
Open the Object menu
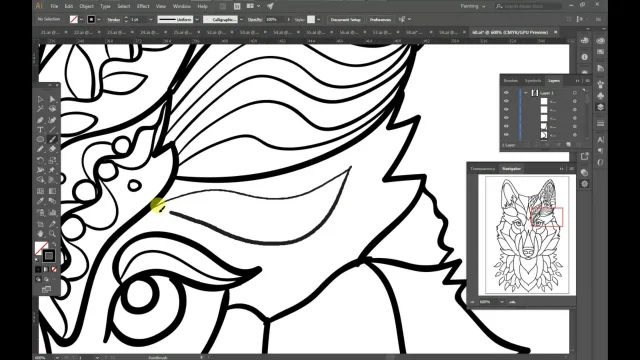point(86,6)
